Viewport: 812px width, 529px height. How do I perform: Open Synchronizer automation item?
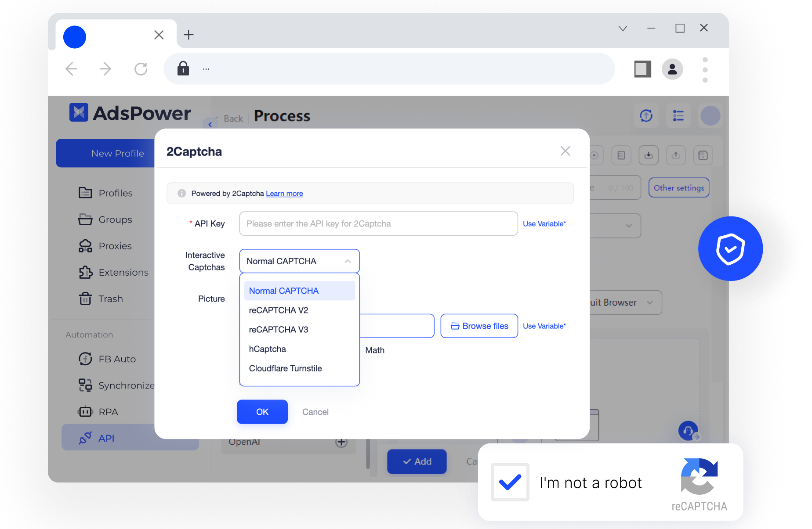pos(116,385)
